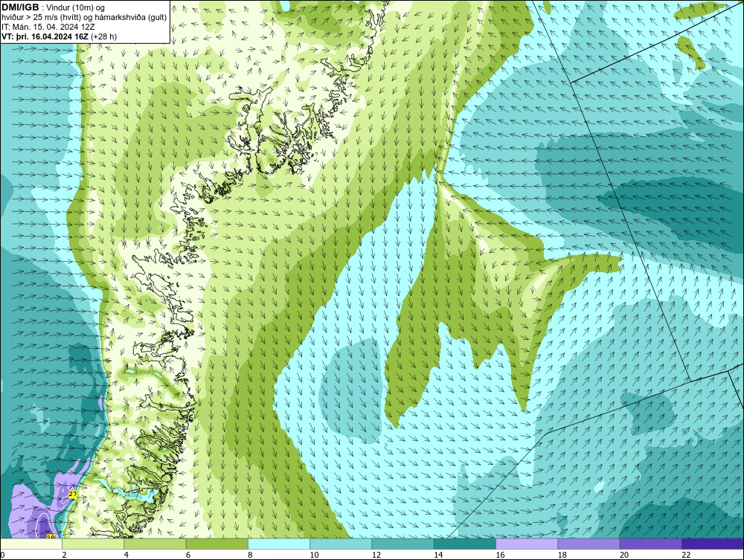Click the legend scale number '18'
Viewport: 744px width, 560px height.
(561, 555)
